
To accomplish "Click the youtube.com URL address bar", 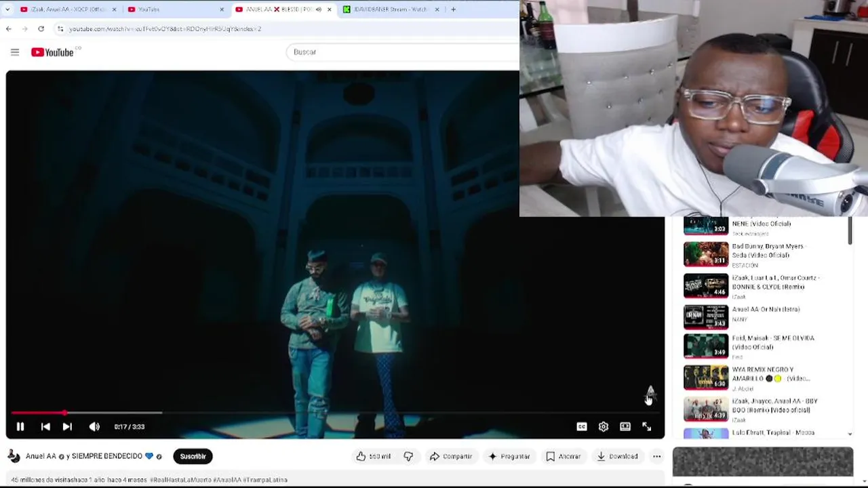I will pyautogui.click(x=165, y=28).
